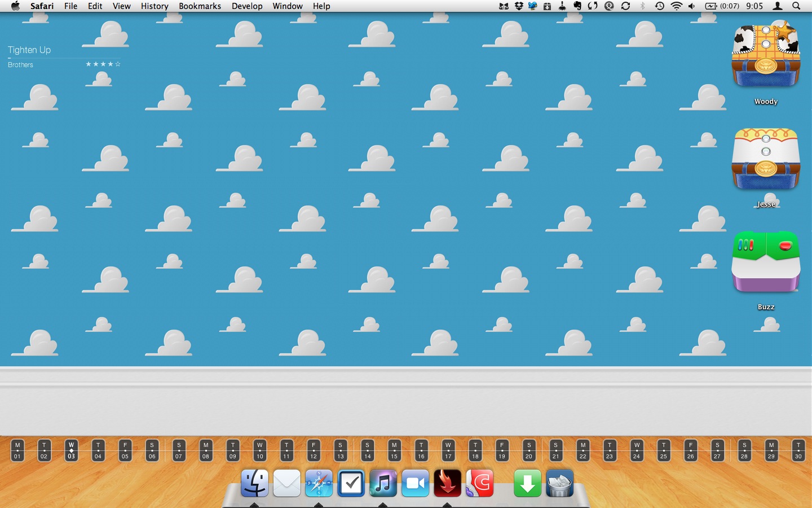Open the volume speaker menu

pyautogui.click(x=691, y=6)
